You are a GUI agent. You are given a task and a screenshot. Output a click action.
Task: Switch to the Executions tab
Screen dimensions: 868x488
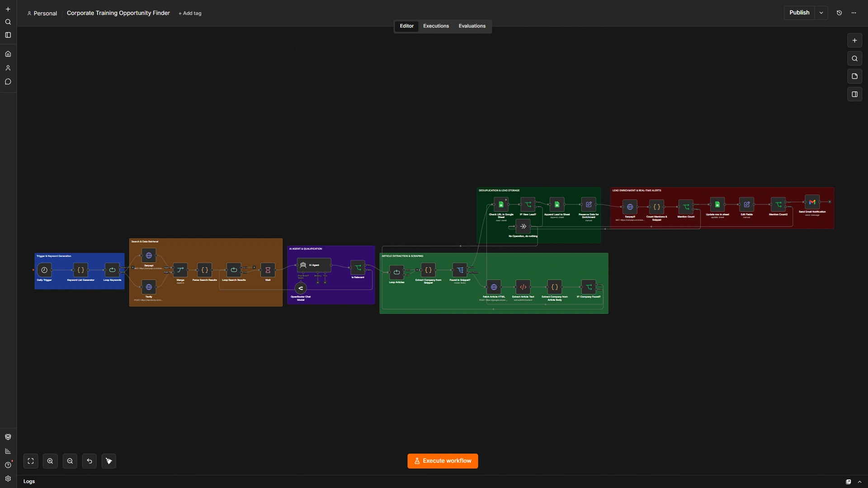click(x=436, y=26)
